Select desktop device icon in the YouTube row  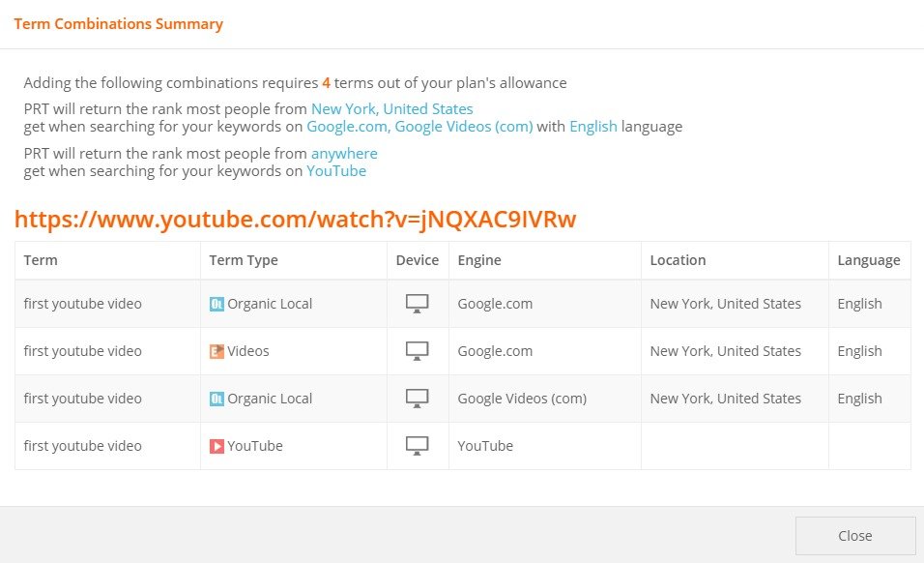click(417, 446)
